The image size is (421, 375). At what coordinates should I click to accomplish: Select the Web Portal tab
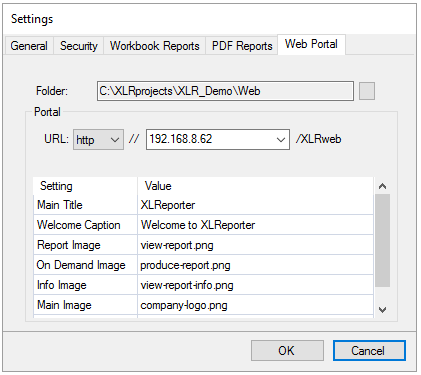point(311,44)
